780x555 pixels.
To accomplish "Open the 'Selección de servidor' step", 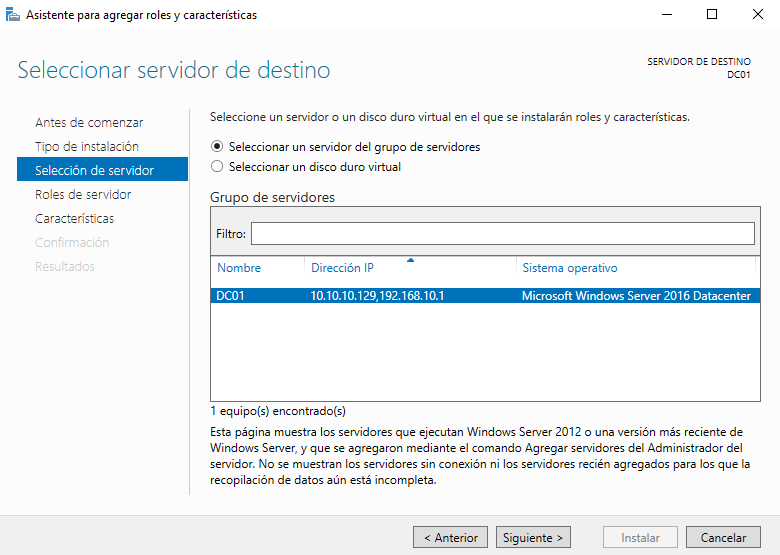I will (94, 171).
